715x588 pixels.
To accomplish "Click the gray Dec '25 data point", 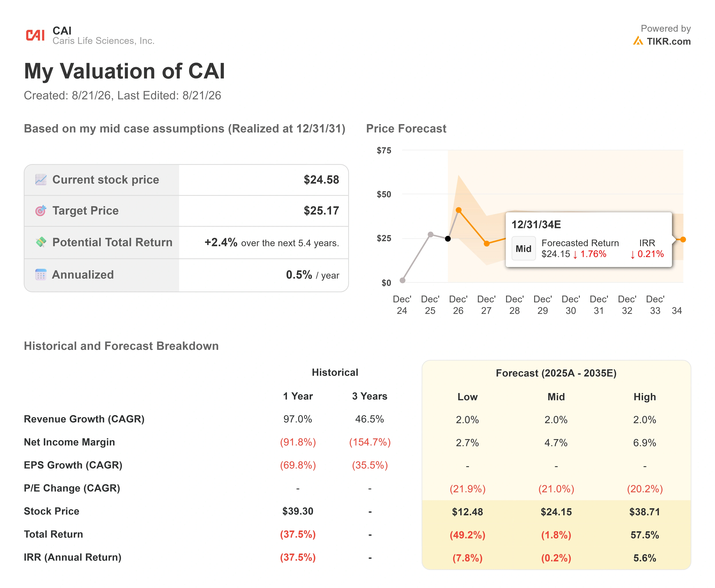I will pyautogui.click(x=430, y=234).
